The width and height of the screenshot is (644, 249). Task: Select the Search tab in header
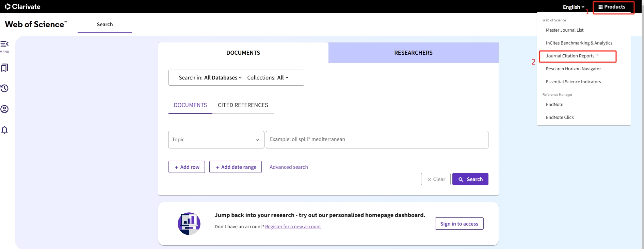click(x=105, y=24)
